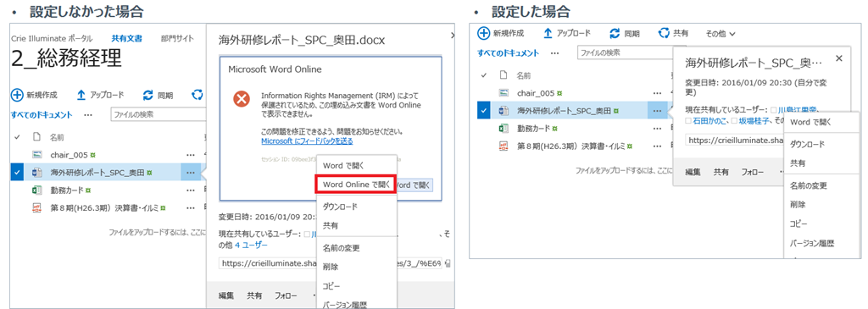Open view ellipsis beside すべてのドキュメント, left side
Screen dimensions: 868x309
tap(88, 115)
